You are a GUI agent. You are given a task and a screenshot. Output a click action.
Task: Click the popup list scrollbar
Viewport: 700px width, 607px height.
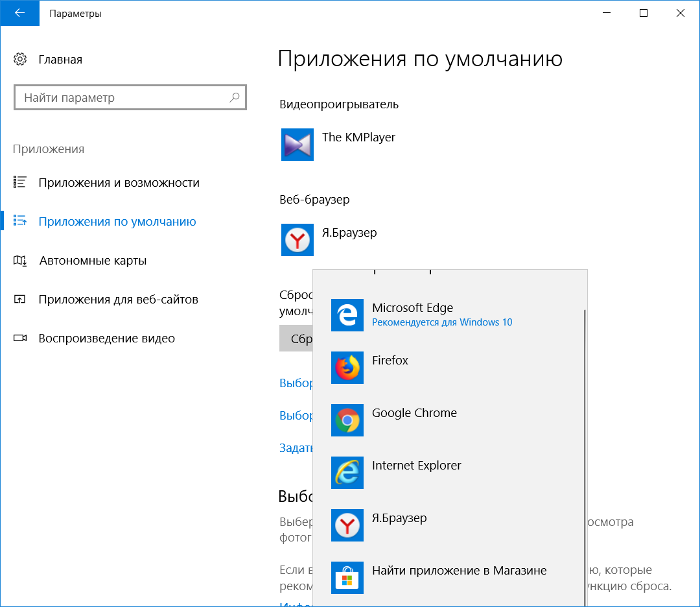pos(585,458)
